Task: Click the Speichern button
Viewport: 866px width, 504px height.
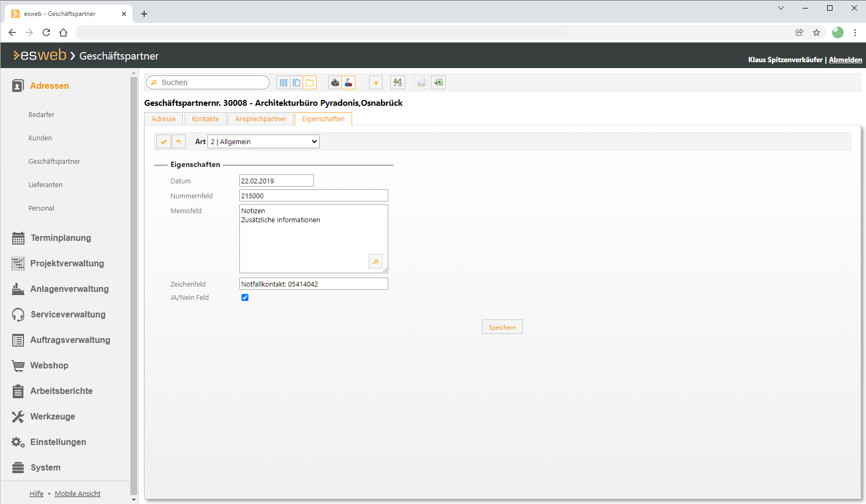Action: pyautogui.click(x=502, y=327)
